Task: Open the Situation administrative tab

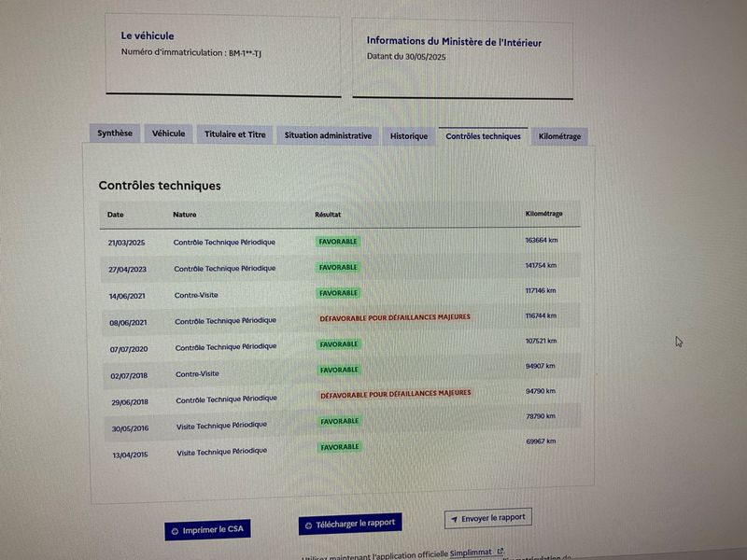Action: click(328, 135)
